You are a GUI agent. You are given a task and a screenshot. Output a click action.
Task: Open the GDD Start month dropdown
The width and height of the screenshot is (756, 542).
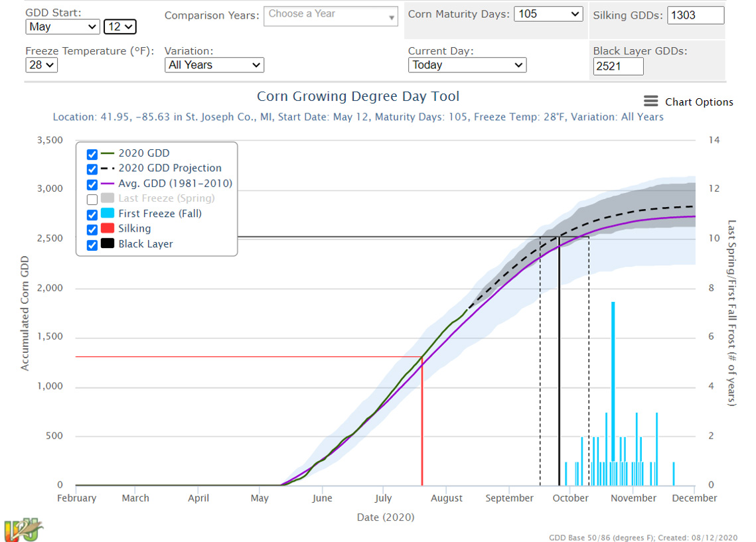(x=62, y=27)
